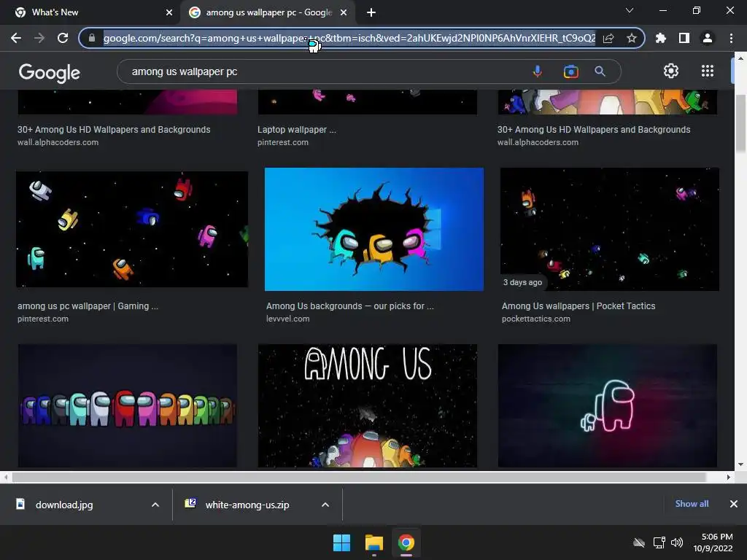747x560 pixels.
Task: Open network status tray icon
Action: click(659, 542)
